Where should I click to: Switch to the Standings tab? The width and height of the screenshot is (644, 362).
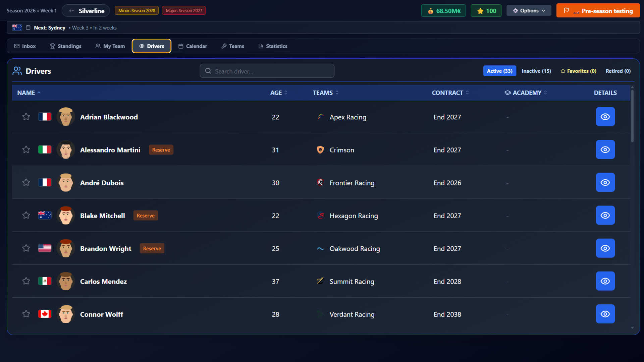(x=65, y=46)
